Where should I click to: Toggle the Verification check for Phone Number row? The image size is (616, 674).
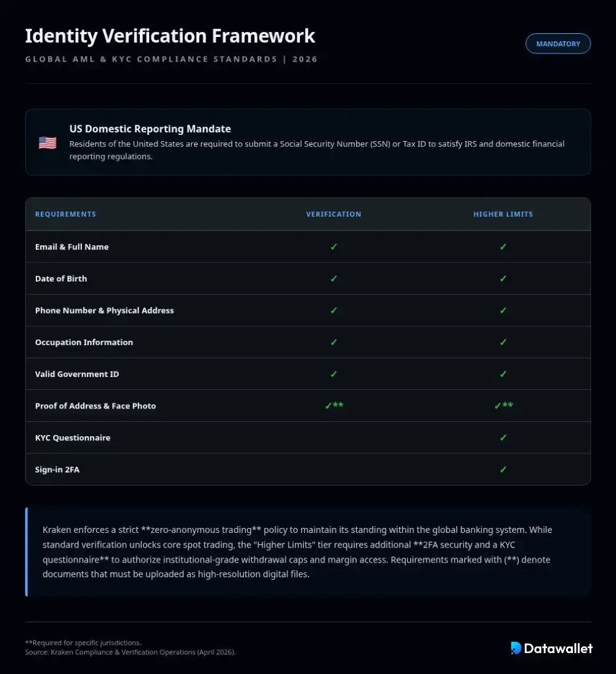point(333,310)
